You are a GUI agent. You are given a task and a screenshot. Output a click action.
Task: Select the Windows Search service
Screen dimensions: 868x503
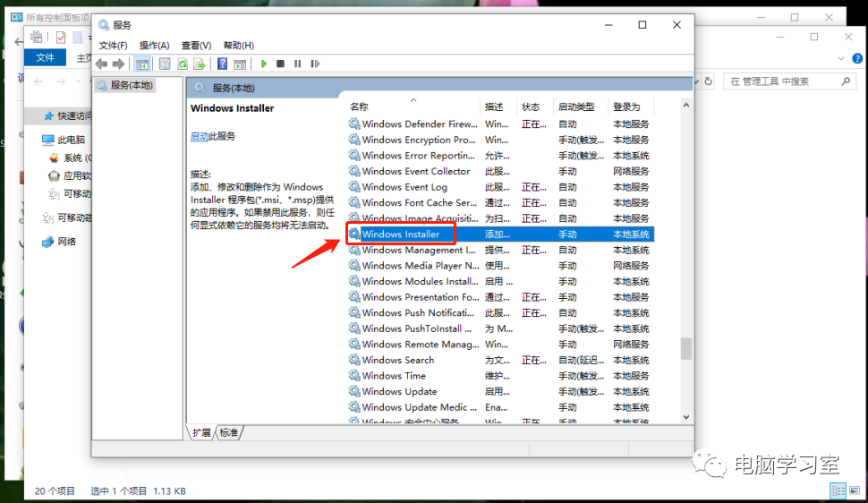[x=500, y=360]
